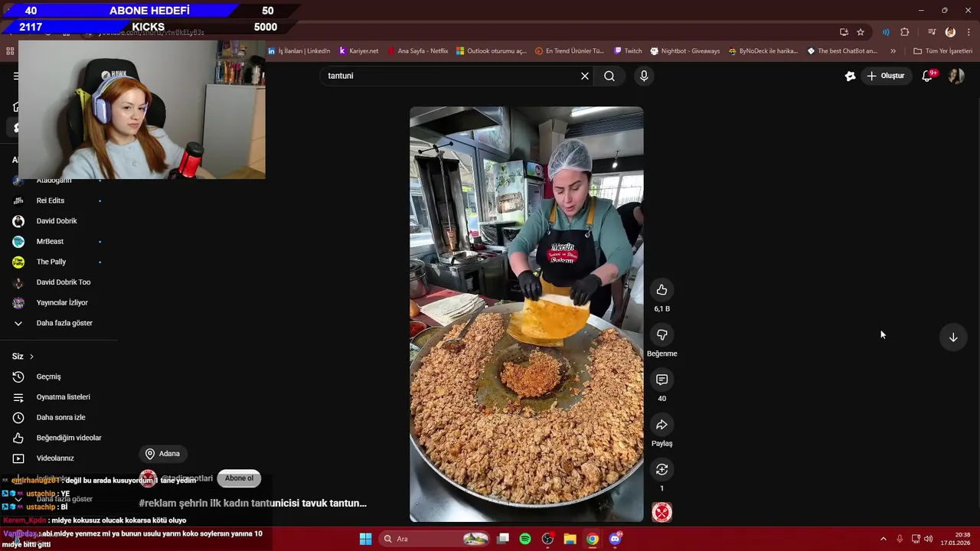
Task: Open Chrome profile avatar
Action: [950, 32]
